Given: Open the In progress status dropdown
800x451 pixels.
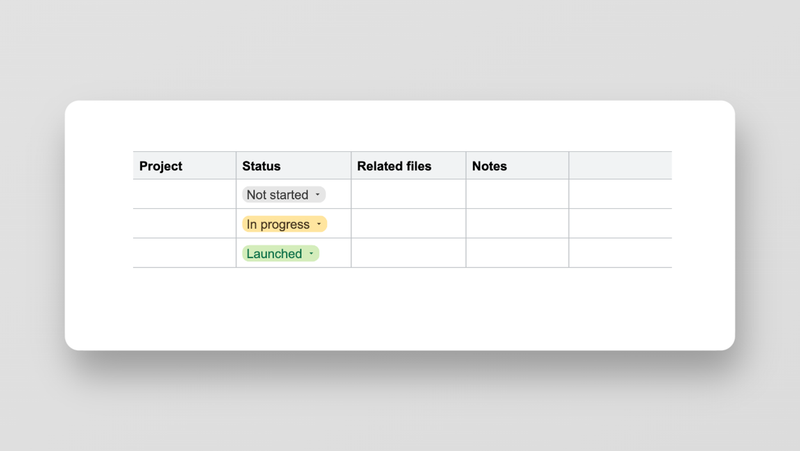Looking at the screenshot, I should coord(279,224).
